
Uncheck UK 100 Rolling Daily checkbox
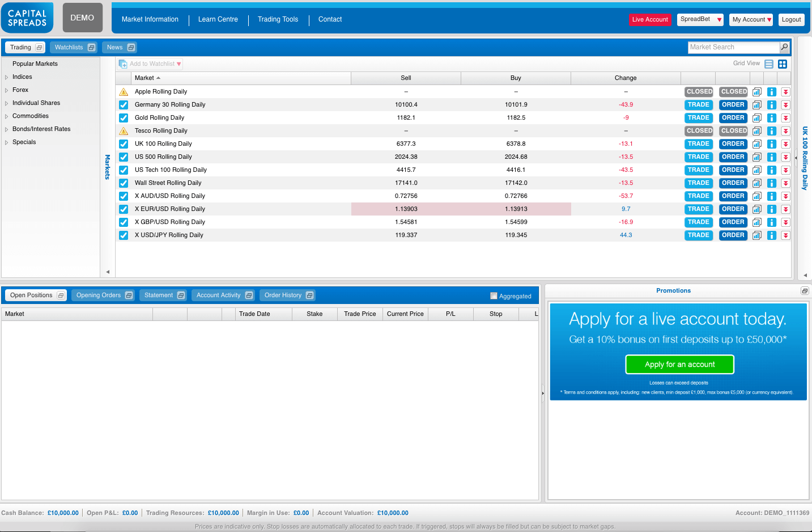(x=124, y=144)
